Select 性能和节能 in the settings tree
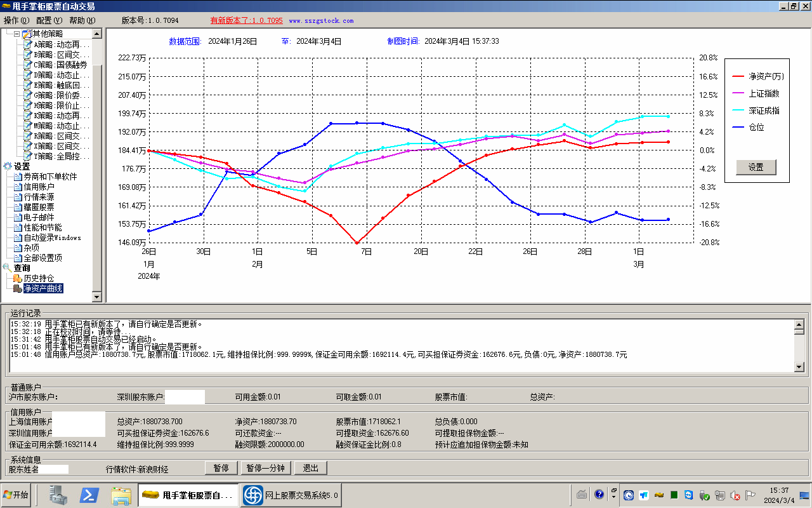This screenshot has width=812, height=508. tap(43, 227)
